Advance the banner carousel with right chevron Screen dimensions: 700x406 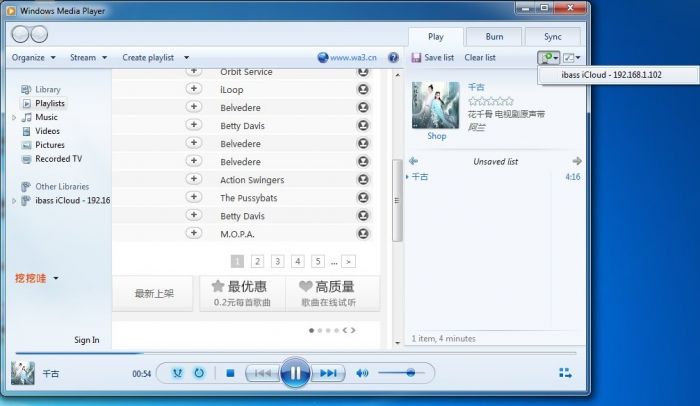[353, 331]
